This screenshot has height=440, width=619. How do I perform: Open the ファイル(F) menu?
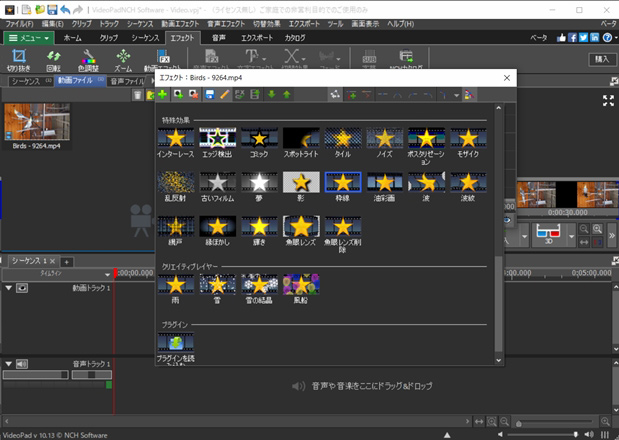[19, 24]
